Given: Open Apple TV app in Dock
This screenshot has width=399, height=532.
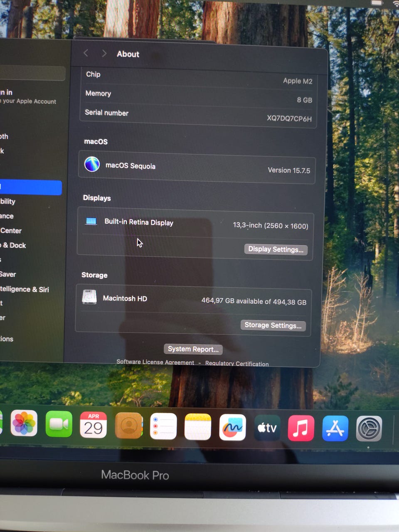Looking at the screenshot, I should coord(267,428).
